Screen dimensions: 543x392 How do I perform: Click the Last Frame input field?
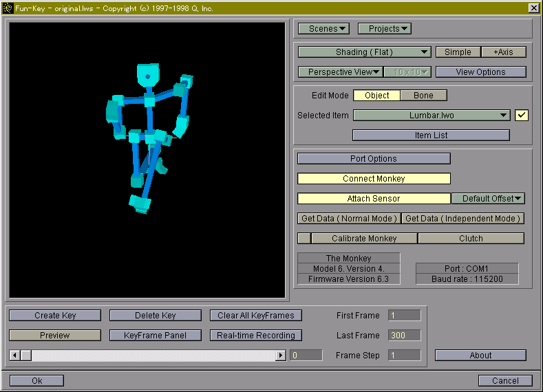click(404, 336)
